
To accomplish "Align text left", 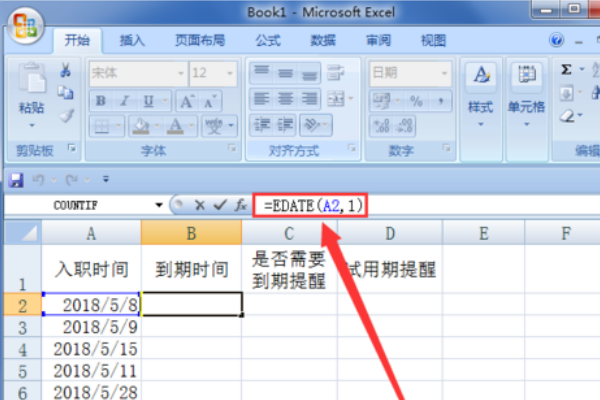I will pyautogui.click(x=262, y=99).
